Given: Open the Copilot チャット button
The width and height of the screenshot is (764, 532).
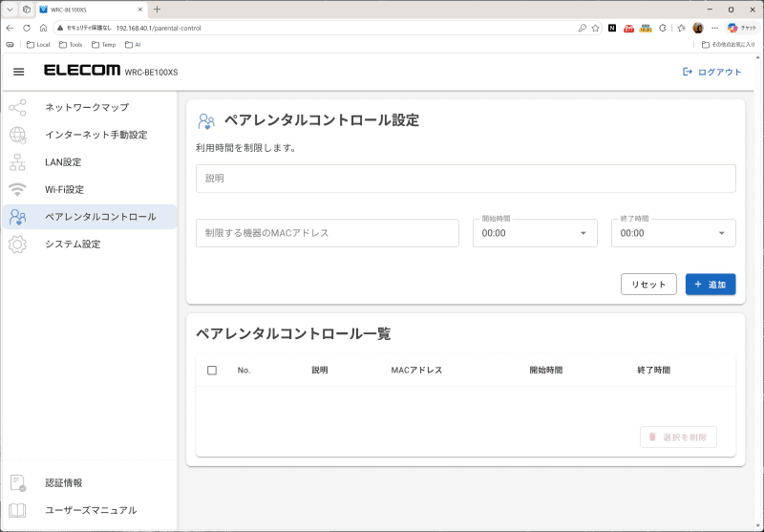Looking at the screenshot, I should pyautogui.click(x=742, y=28).
